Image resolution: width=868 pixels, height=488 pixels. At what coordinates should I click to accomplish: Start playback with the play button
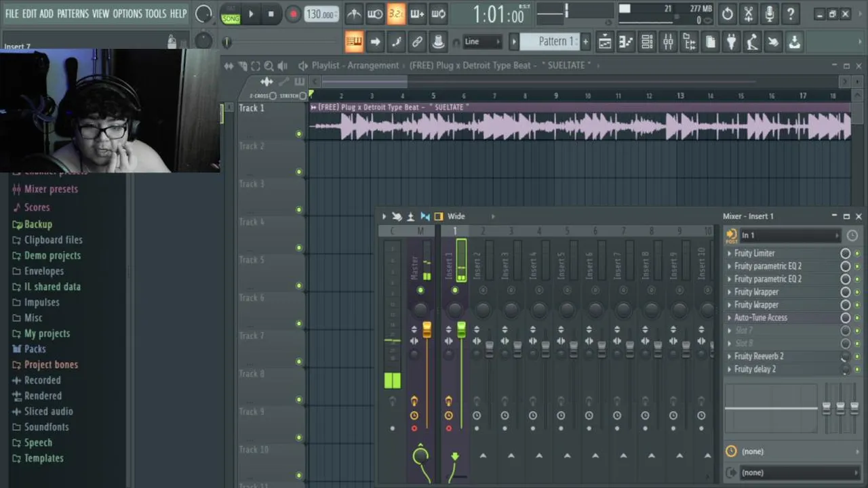click(251, 14)
